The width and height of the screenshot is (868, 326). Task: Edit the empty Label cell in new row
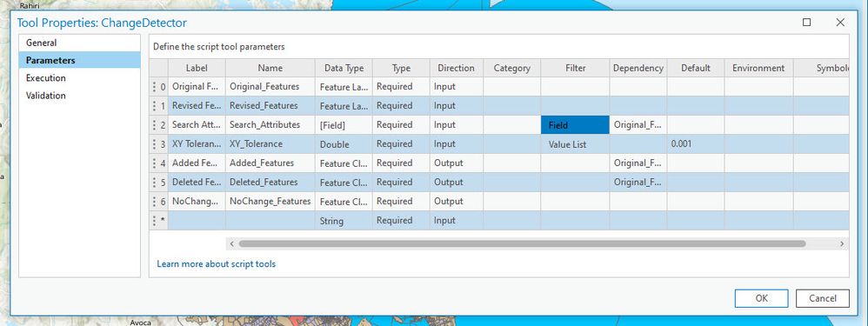(x=197, y=220)
